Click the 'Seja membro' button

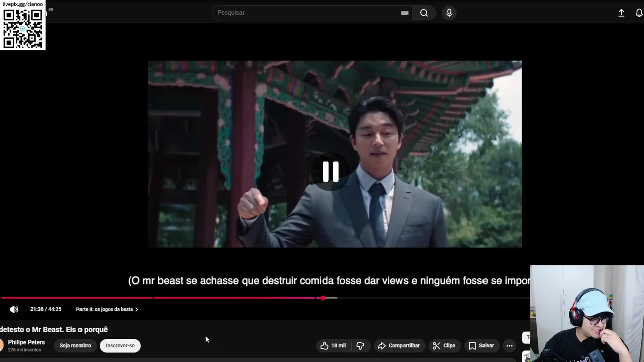coord(75,345)
